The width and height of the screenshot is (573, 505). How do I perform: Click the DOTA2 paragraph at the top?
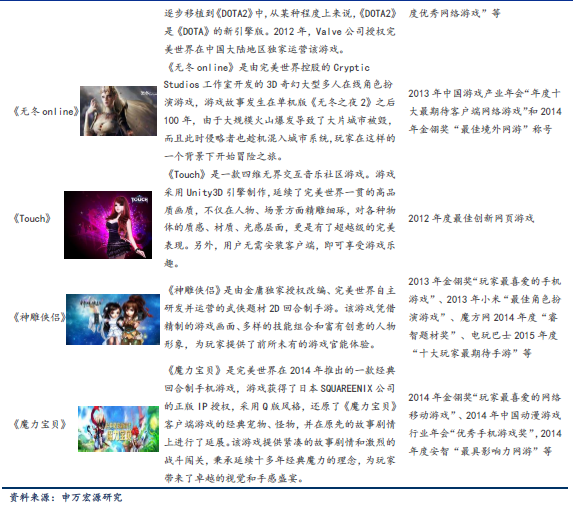(280, 31)
